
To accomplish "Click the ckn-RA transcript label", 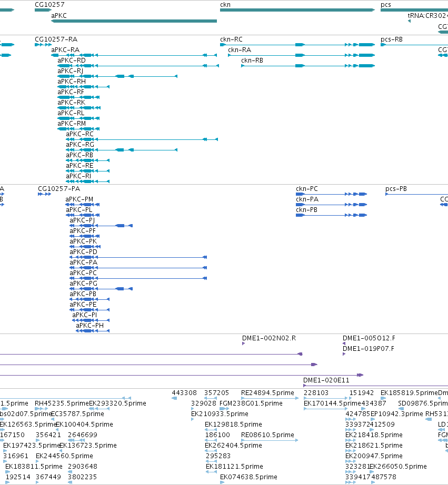I will tap(240, 50).
